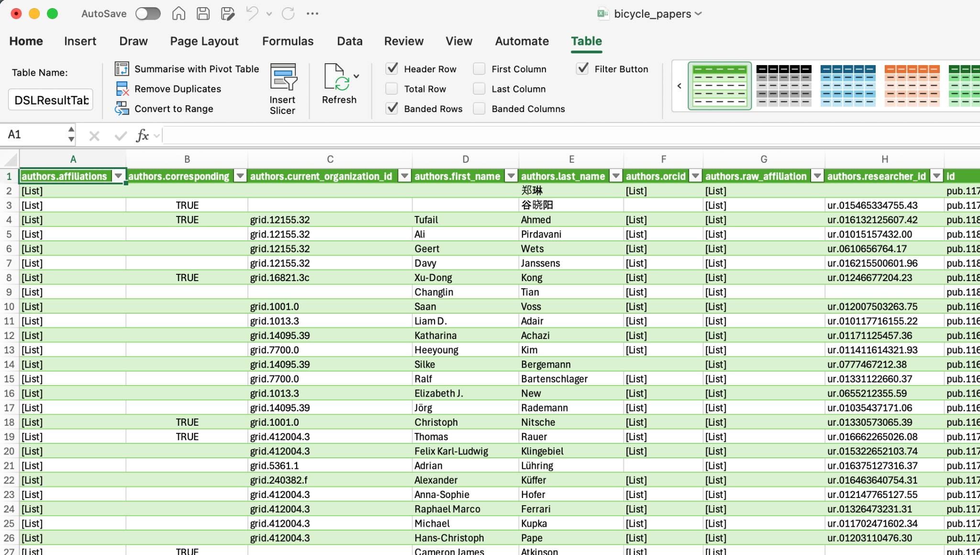Image resolution: width=980 pixels, height=555 pixels.
Task: Open bicycle_papers file name dropdown
Action: click(699, 14)
